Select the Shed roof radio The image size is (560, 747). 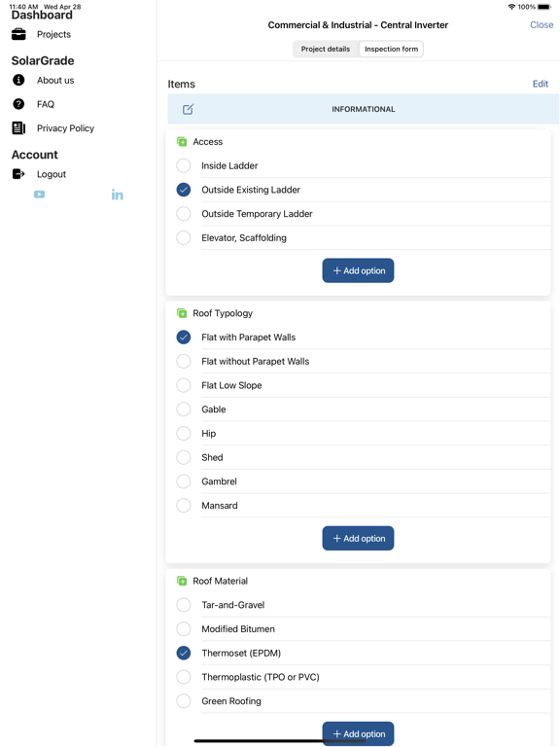[x=184, y=457]
